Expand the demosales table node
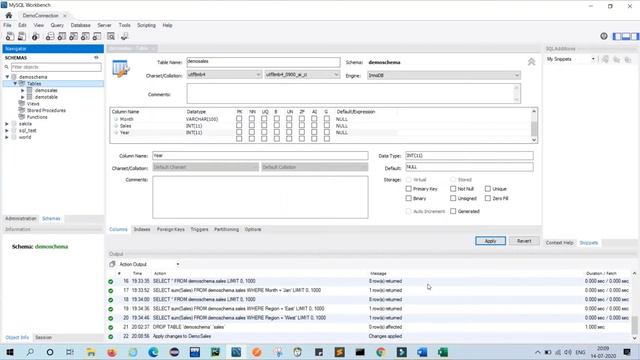 (23, 90)
